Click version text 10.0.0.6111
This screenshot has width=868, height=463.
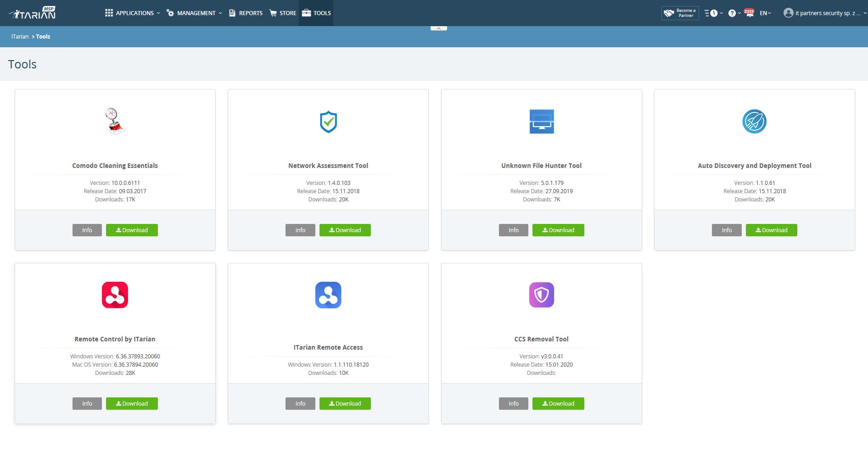tap(126, 183)
